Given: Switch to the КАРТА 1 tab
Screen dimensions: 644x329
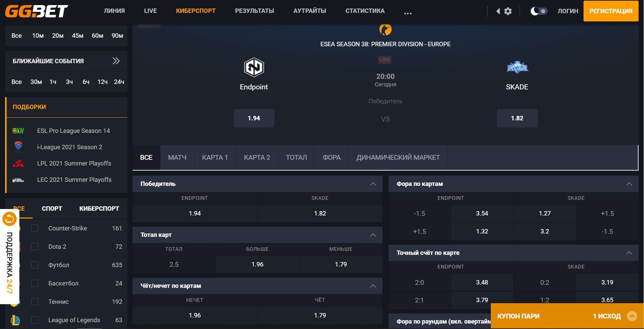Looking at the screenshot, I should point(215,157).
